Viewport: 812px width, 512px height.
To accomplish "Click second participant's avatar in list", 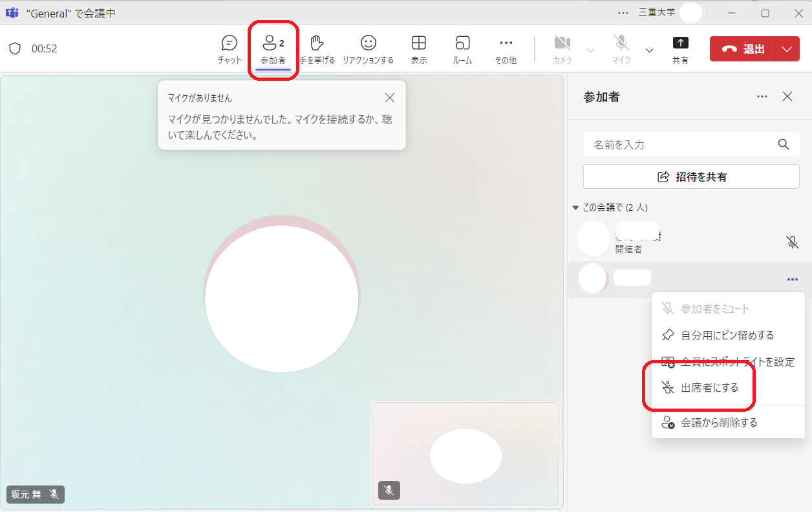I will [593, 279].
